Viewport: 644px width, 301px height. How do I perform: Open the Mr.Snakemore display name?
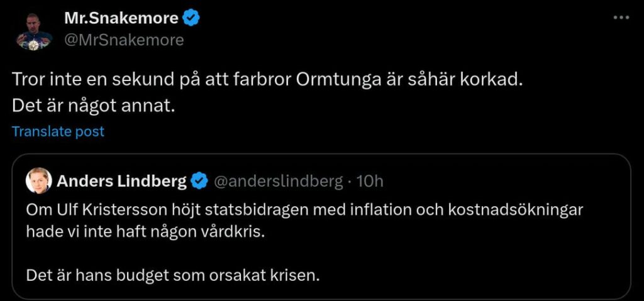[x=121, y=19]
